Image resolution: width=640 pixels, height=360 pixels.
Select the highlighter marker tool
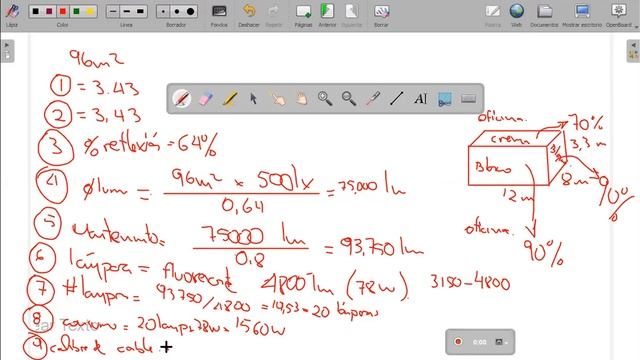(230, 99)
